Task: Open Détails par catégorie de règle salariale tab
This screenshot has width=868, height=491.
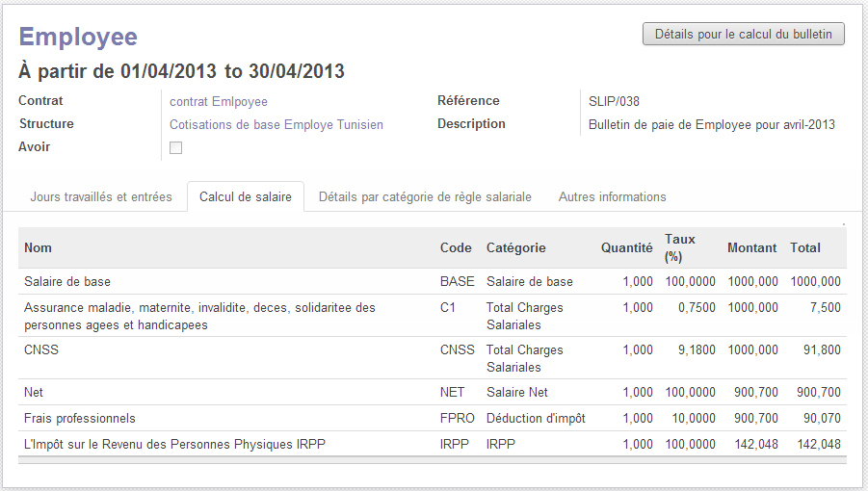Action: [425, 196]
